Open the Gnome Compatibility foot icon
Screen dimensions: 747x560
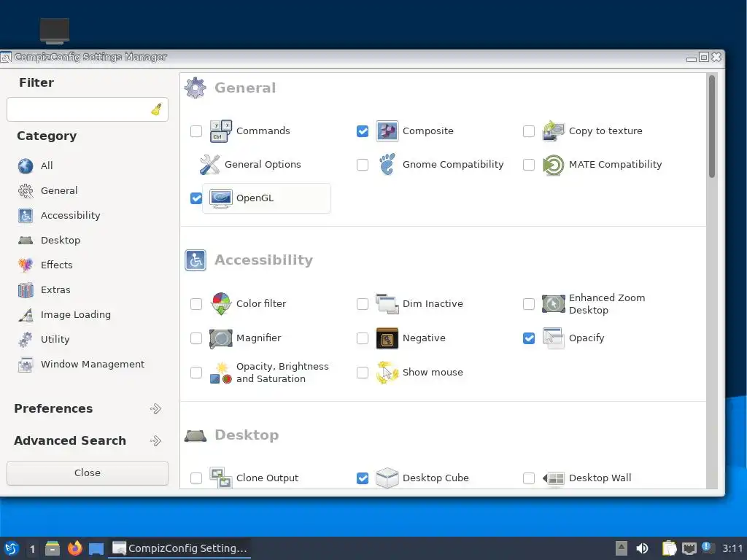(387, 165)
